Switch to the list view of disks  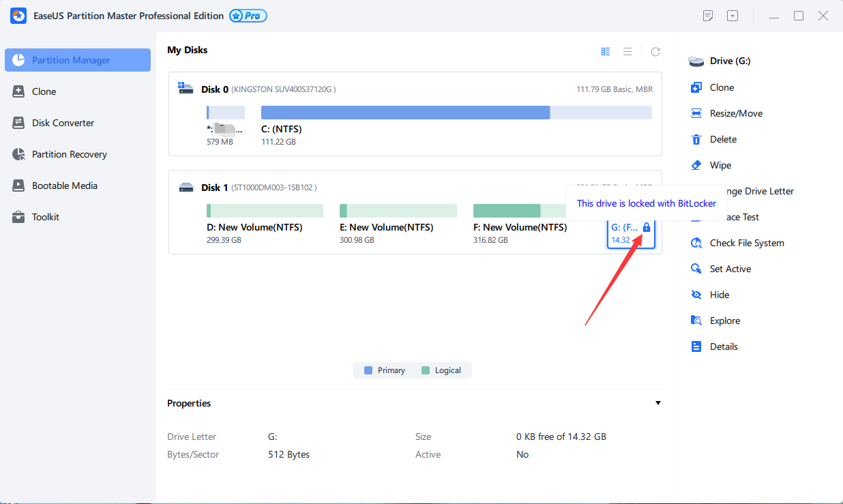pos(627,52)
